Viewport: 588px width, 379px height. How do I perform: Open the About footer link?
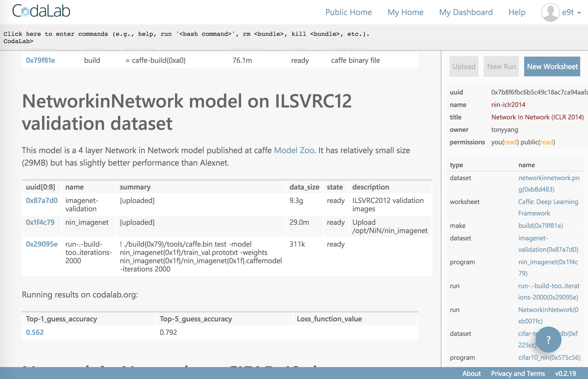(471, 373)
